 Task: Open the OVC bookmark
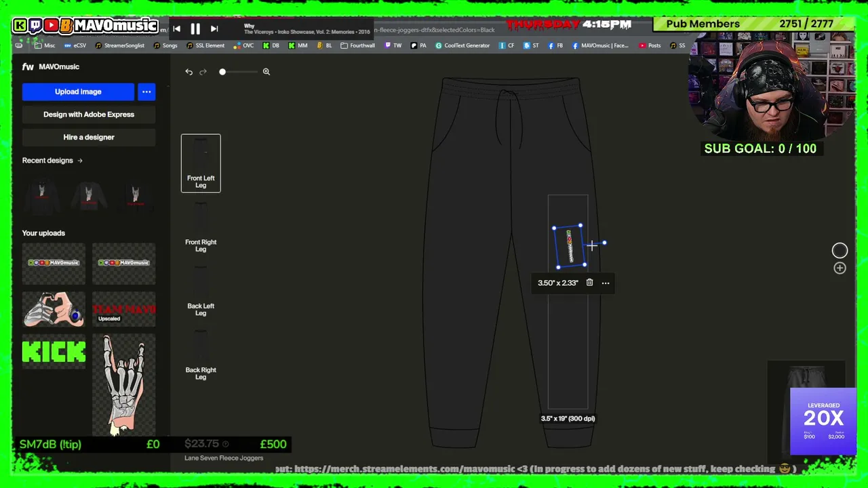pyautogui.click(x=243, y=45)
